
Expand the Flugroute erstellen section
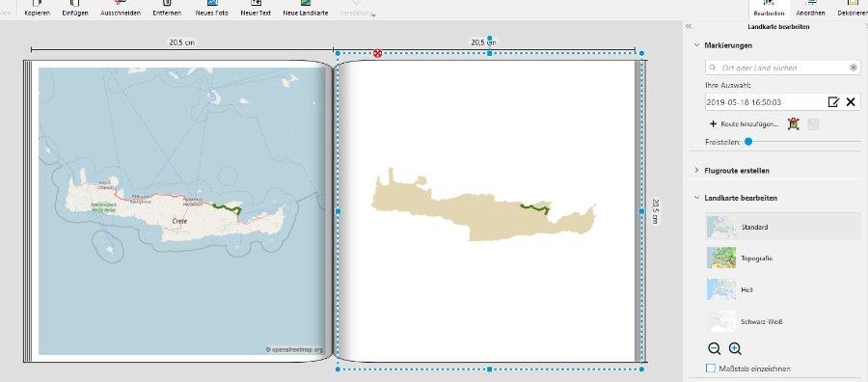697,171
